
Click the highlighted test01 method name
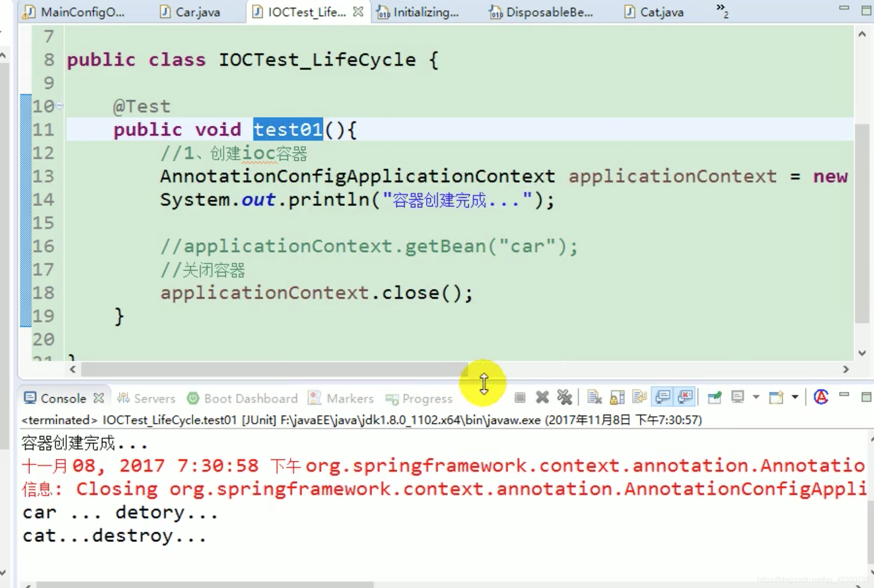pos(288,129)
